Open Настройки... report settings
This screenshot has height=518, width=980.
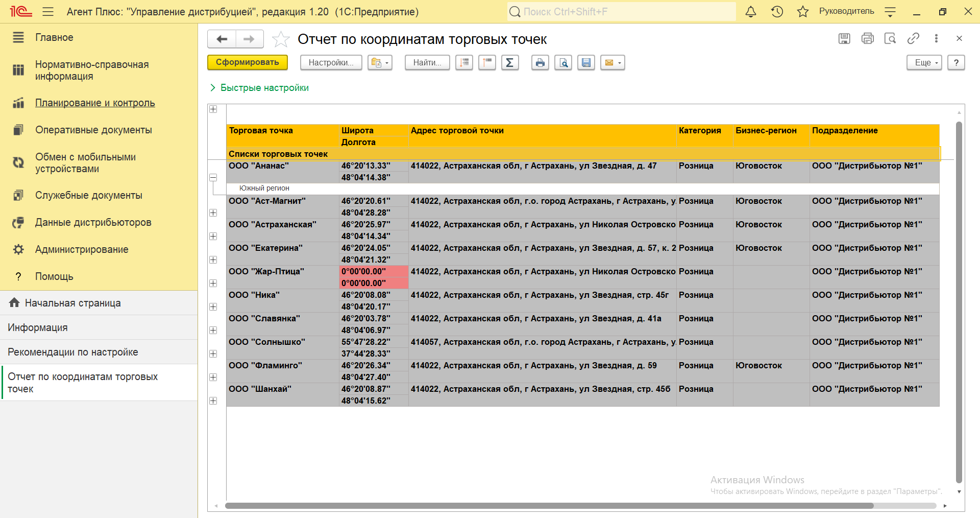coord(331,62)
